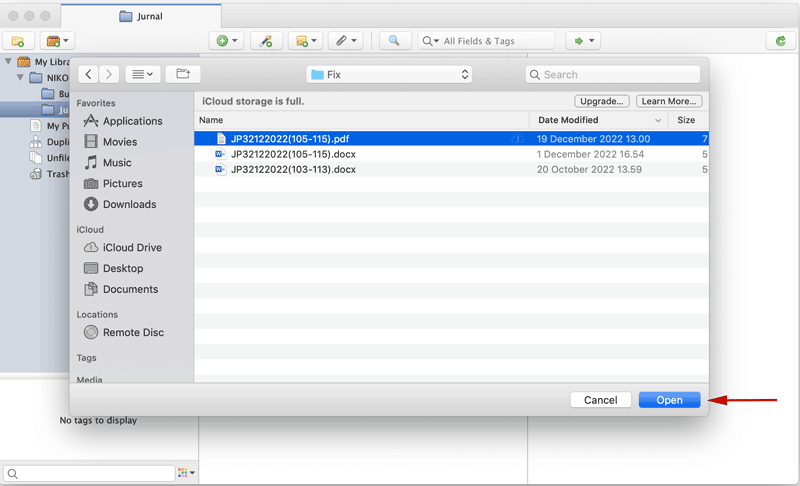Screen dimensions: 800x486
Task: Click the New Note icon
Action: pos(305,41)
